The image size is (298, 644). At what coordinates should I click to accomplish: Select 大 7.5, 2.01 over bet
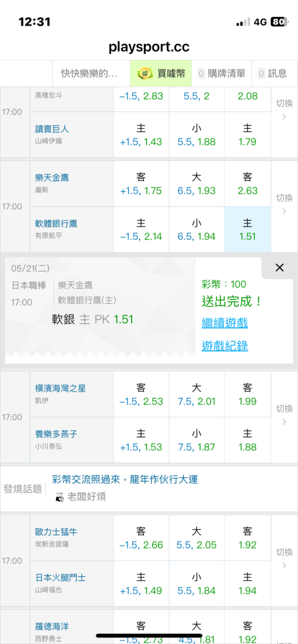click(196, 394)
